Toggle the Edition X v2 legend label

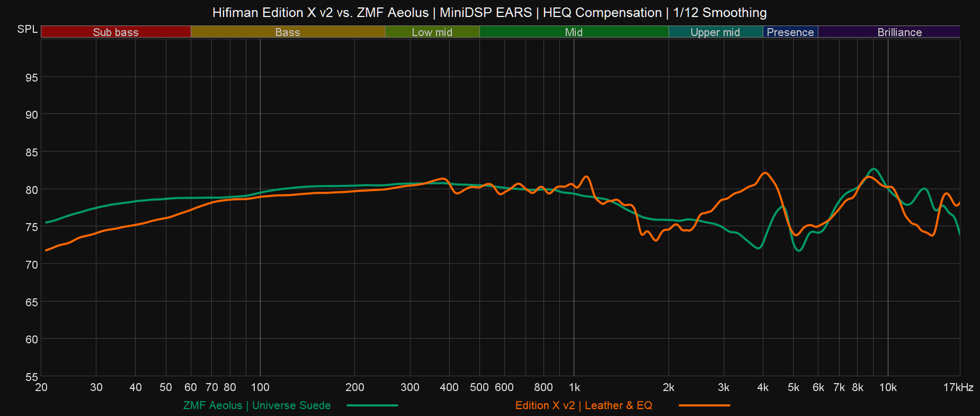584,405
